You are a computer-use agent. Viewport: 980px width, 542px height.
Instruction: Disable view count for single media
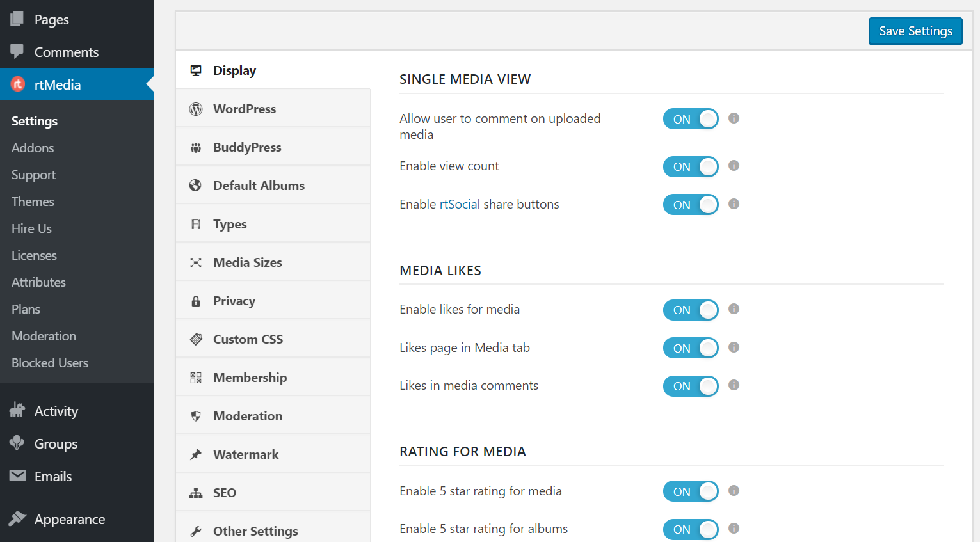(x=691, y=166)
